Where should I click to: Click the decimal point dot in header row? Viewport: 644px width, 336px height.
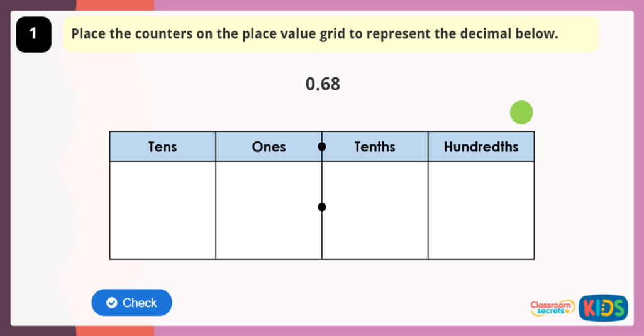pyautogui.click(x=322, y=147)
